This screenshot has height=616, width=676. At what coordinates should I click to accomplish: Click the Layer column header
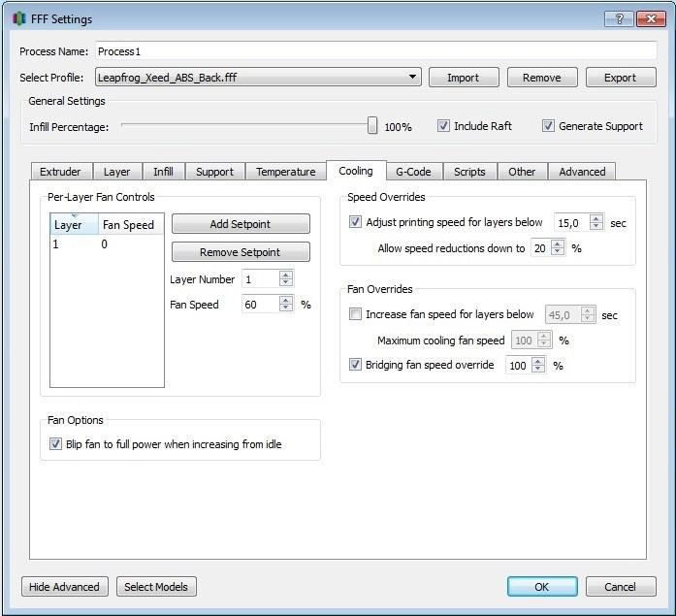(x=74, y=225)
